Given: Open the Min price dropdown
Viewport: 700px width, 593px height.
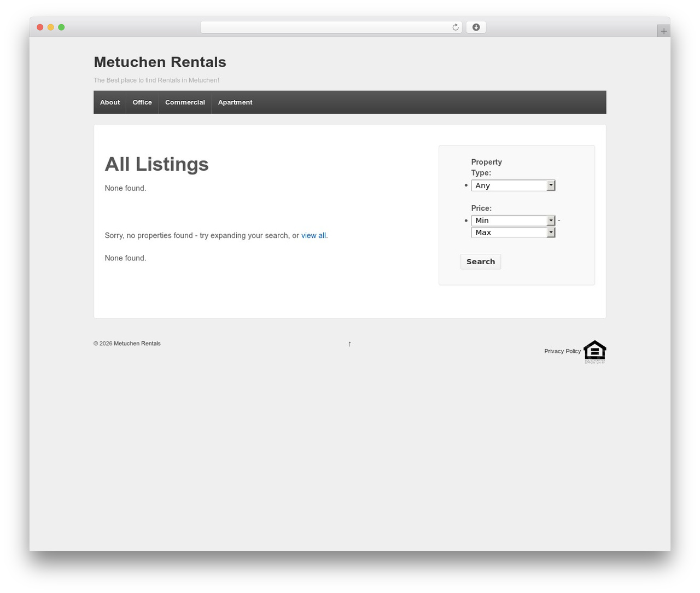Looking at the screenshot, I should pos(513,220).
